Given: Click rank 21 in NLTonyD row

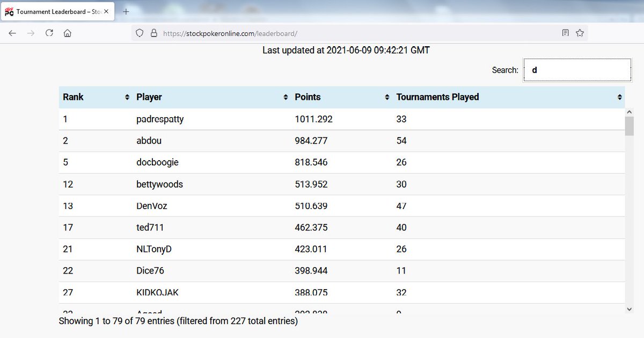Looking at the screenshot, I should 68,249.
